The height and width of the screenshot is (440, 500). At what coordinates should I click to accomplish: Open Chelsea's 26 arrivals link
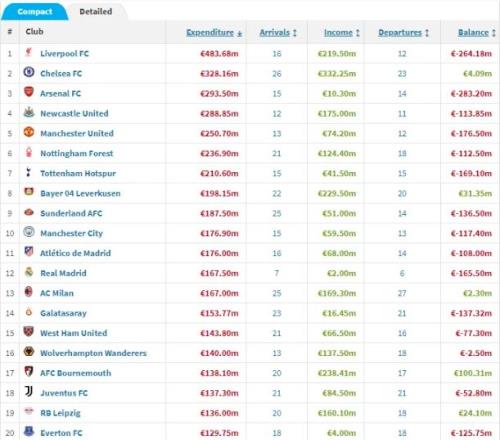pyautogui.click(x=277, y=74)
